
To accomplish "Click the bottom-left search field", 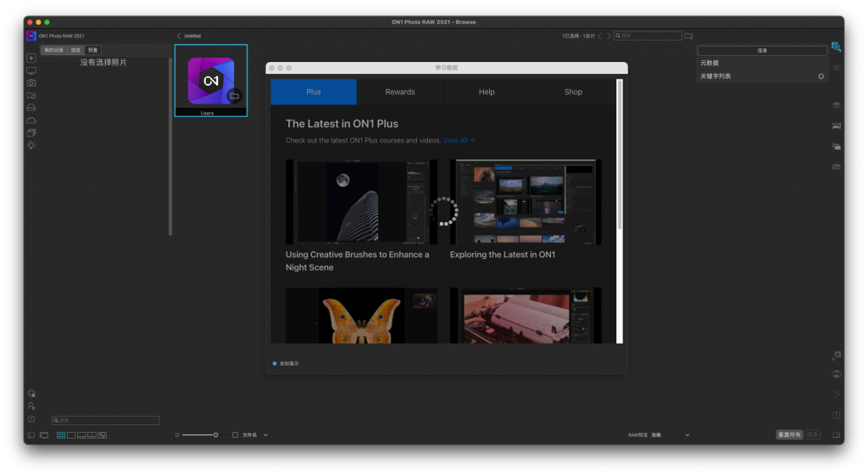I will [x=105, y=421].
